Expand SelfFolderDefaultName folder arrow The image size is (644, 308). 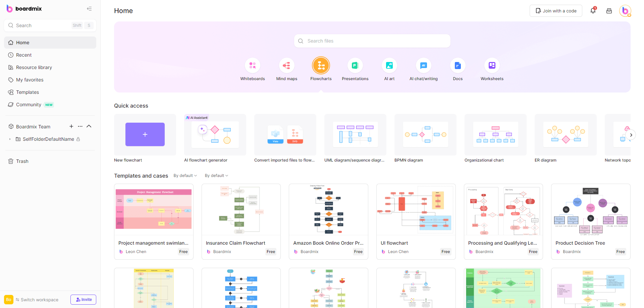[x=10, y=139]
